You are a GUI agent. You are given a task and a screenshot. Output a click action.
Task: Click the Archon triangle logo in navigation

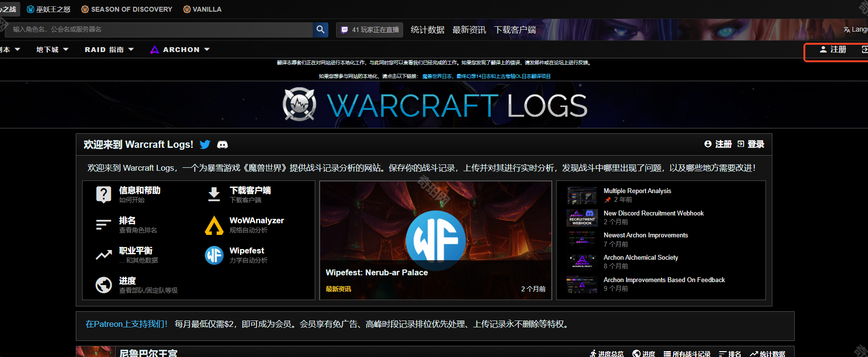(x=154, y=50)
